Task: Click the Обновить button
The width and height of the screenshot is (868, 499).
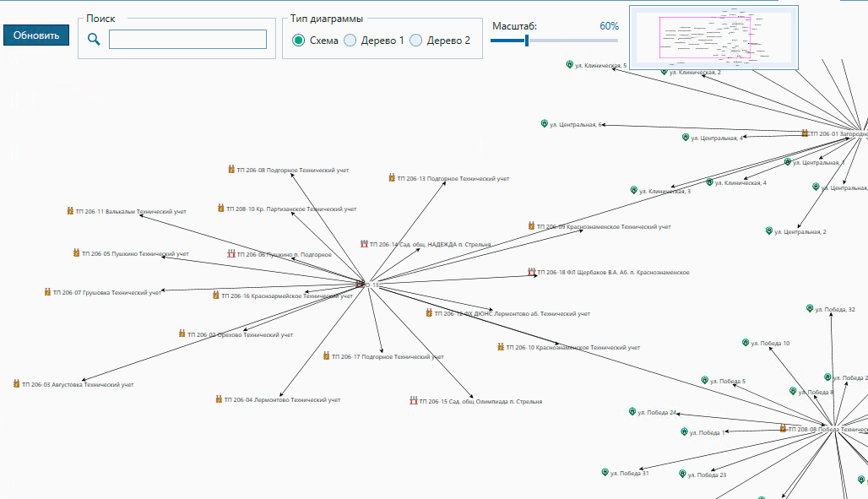Action: tap(36, 35)
